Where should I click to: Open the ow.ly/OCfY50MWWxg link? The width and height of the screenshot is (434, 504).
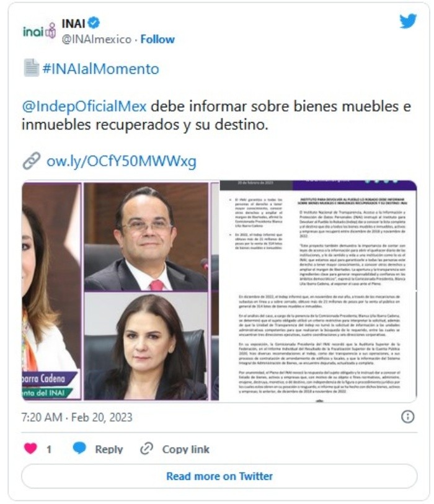[121, 161]
